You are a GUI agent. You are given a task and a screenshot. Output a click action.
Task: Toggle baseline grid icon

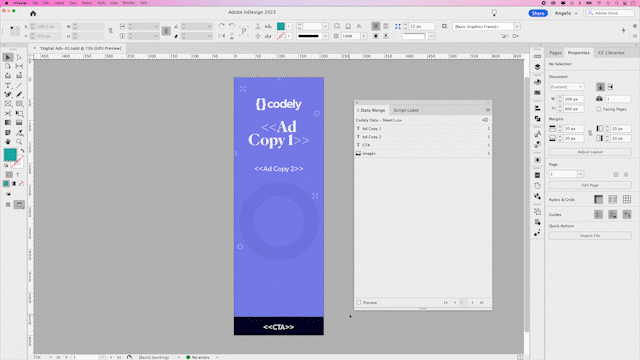tap(613, 199)
